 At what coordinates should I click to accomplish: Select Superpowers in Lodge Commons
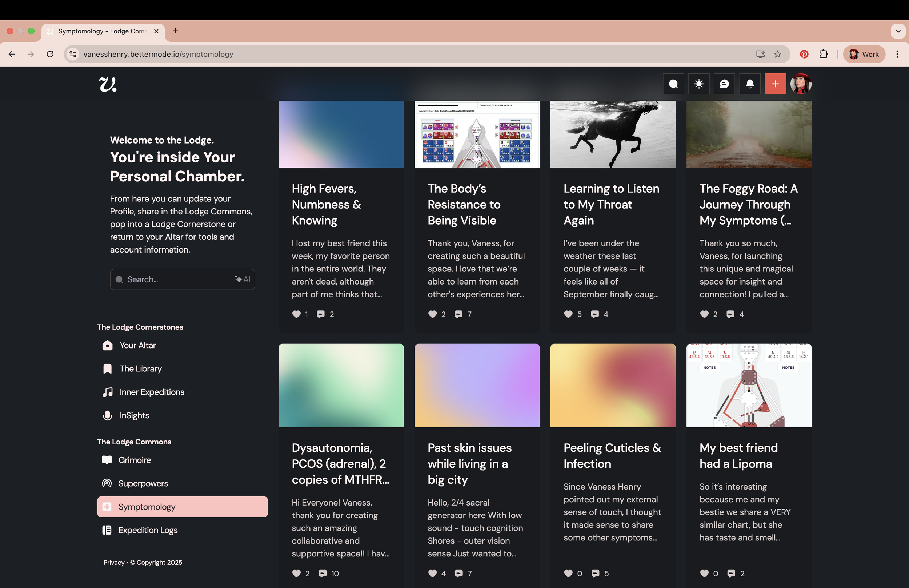[x=143, y=483]
